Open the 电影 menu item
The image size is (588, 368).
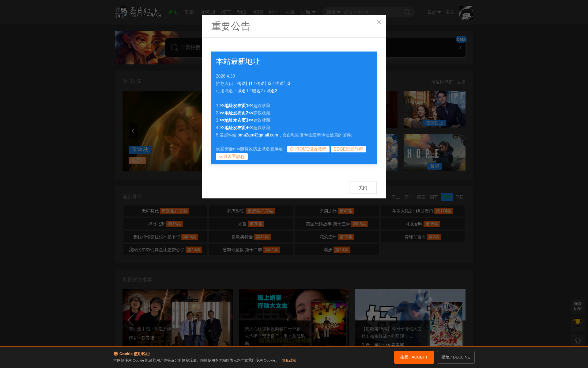(189, 12)
